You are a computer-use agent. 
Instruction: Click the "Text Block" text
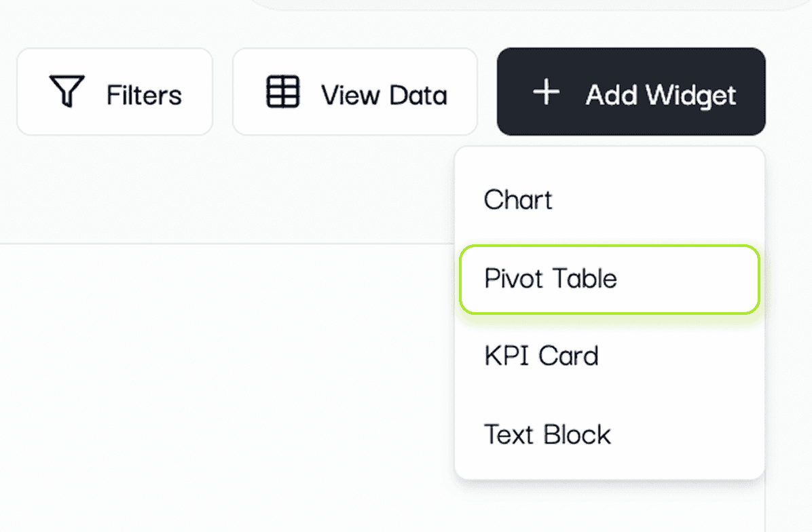(x=547, y=434)
